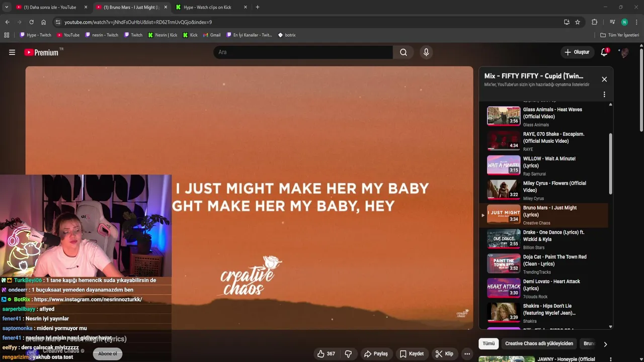This screenshot has width=644, height=362.
Task: Select the Tümü filter chip
Action: [489, 344]
